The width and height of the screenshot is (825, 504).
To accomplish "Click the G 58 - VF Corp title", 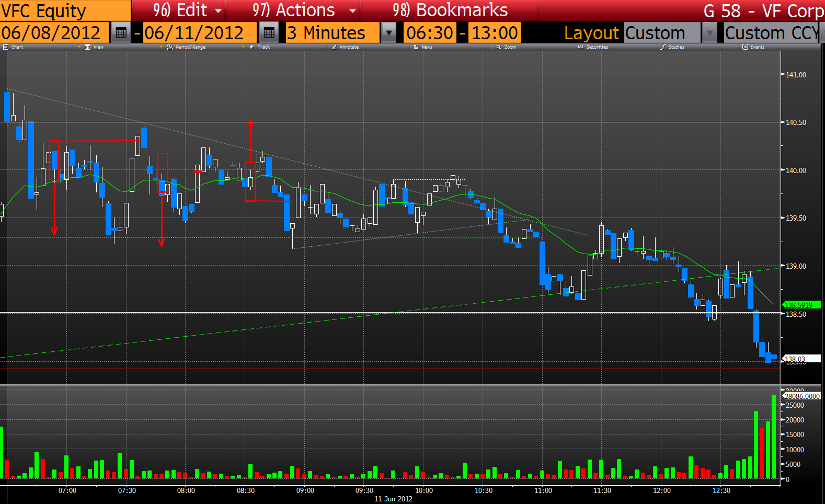I will point(764,10).
